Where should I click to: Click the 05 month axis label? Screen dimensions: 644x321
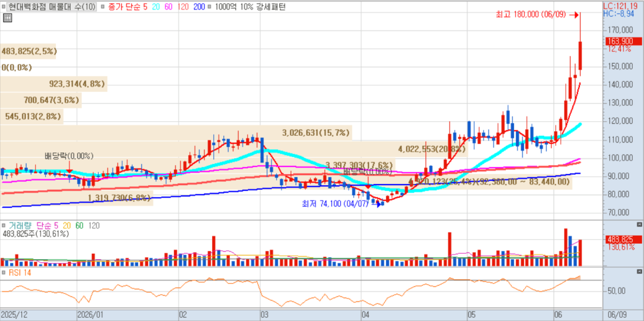click(471, 314)
